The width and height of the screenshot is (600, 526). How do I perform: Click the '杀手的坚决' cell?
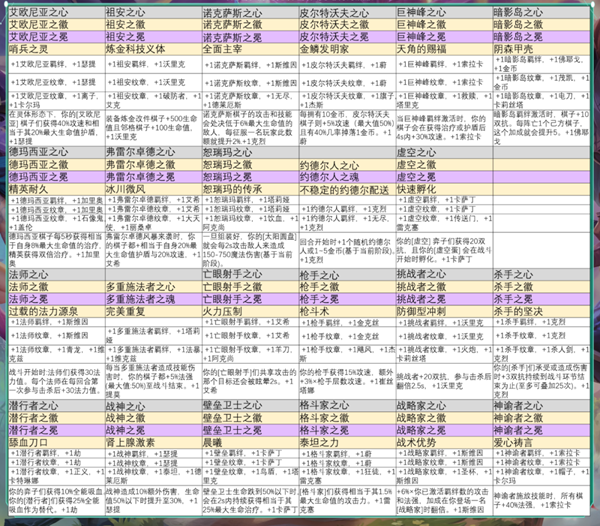pyautogui.click(x=541, y=311)
